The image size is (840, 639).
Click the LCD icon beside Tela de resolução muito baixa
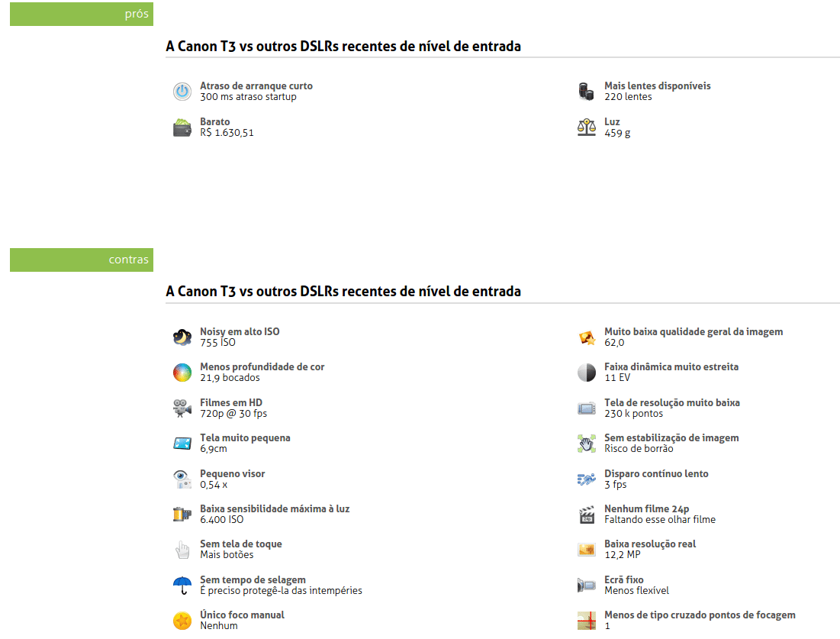tap(587, 408)
